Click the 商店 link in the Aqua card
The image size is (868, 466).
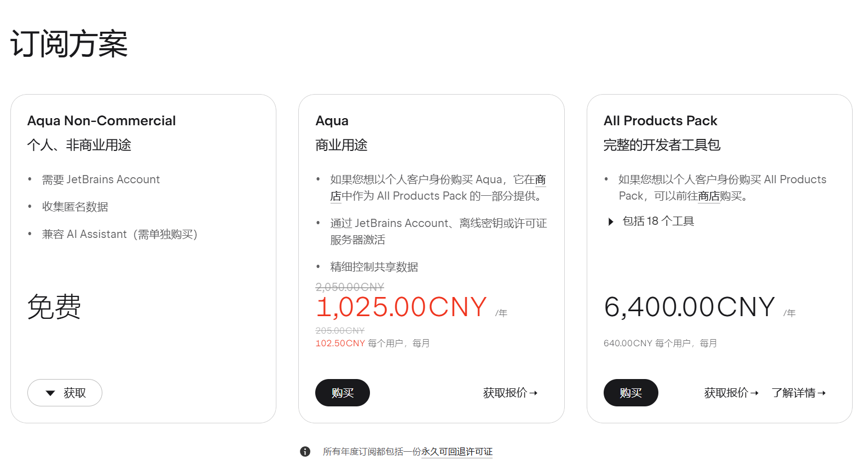tap(541, 179)
